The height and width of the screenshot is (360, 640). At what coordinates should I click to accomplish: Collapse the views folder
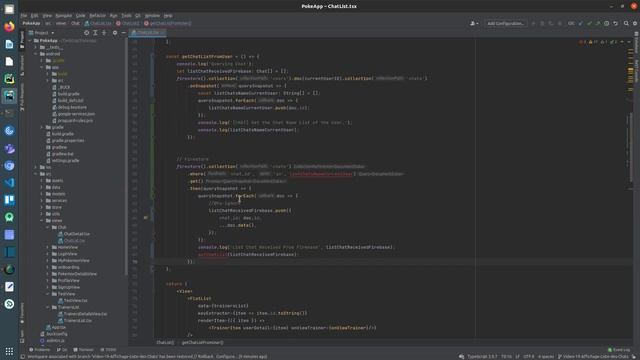click(x=42, y=220)
